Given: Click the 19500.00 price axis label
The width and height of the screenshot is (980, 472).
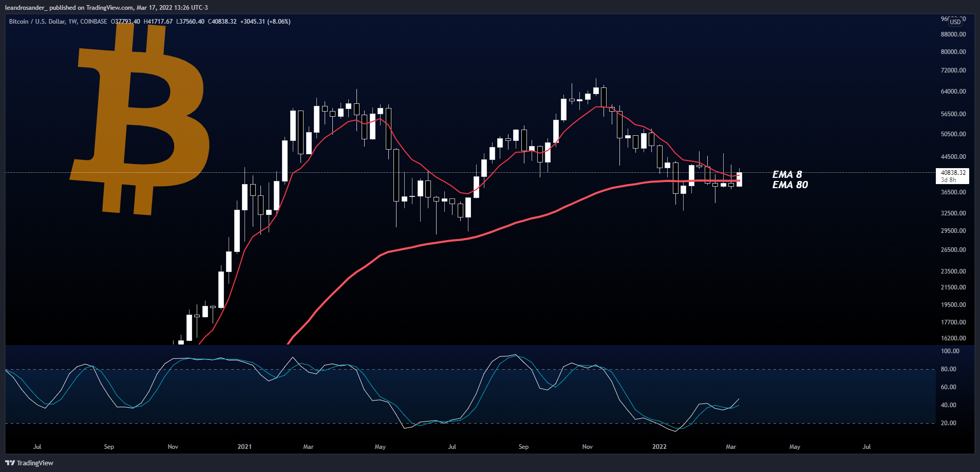Looking at the screenshot, I should (953, 305).
